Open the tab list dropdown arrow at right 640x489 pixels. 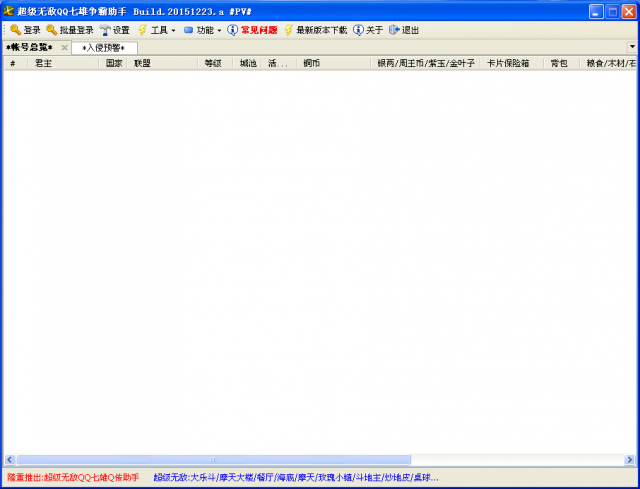coord(631,47)
